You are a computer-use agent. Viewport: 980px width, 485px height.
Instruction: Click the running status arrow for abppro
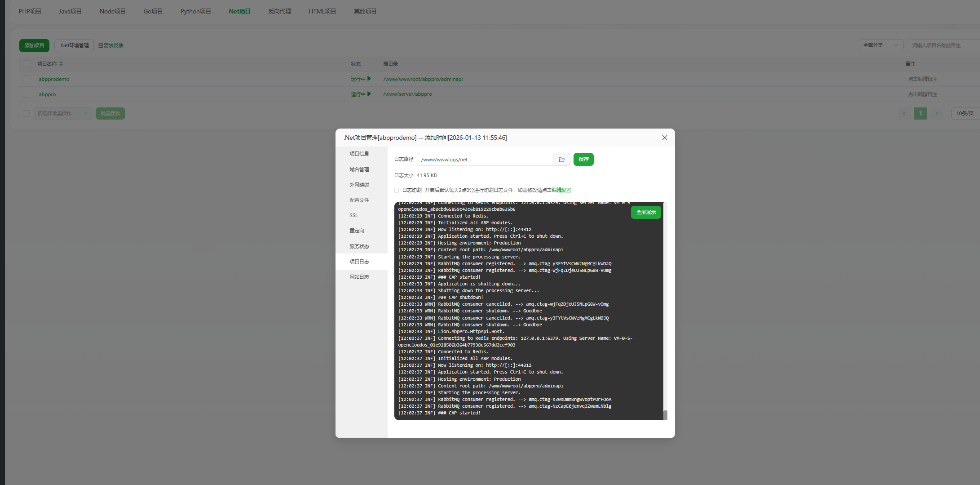pyautogui.click(x=369, y=94)
